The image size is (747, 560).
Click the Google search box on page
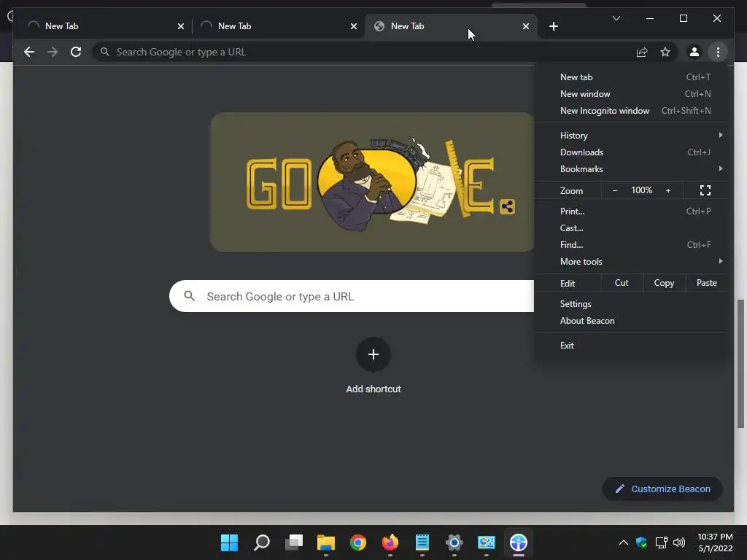[x=352, y=296]
